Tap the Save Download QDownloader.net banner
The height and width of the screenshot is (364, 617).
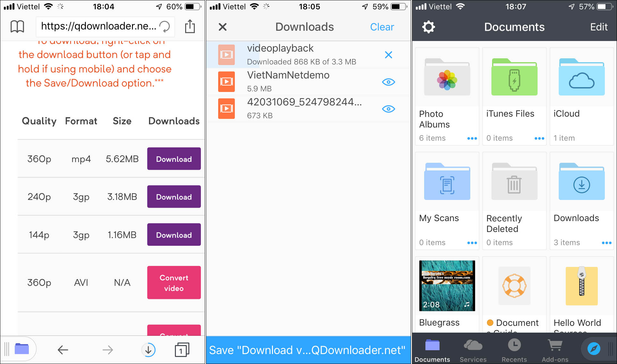[308, 350]
